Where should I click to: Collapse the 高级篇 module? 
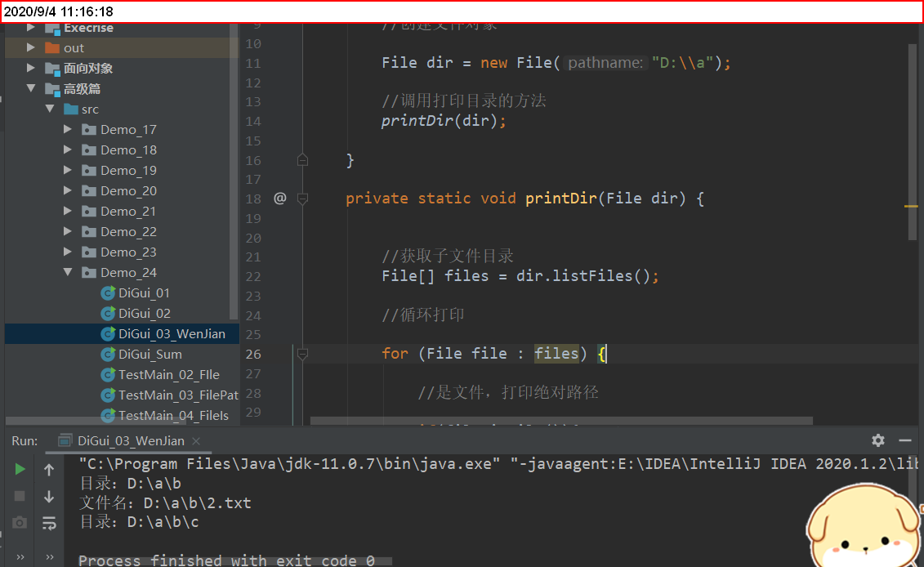point(31,88)
